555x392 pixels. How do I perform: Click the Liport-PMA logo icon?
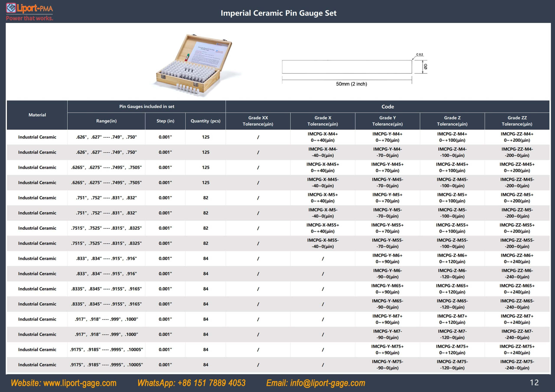pos(11,8)
